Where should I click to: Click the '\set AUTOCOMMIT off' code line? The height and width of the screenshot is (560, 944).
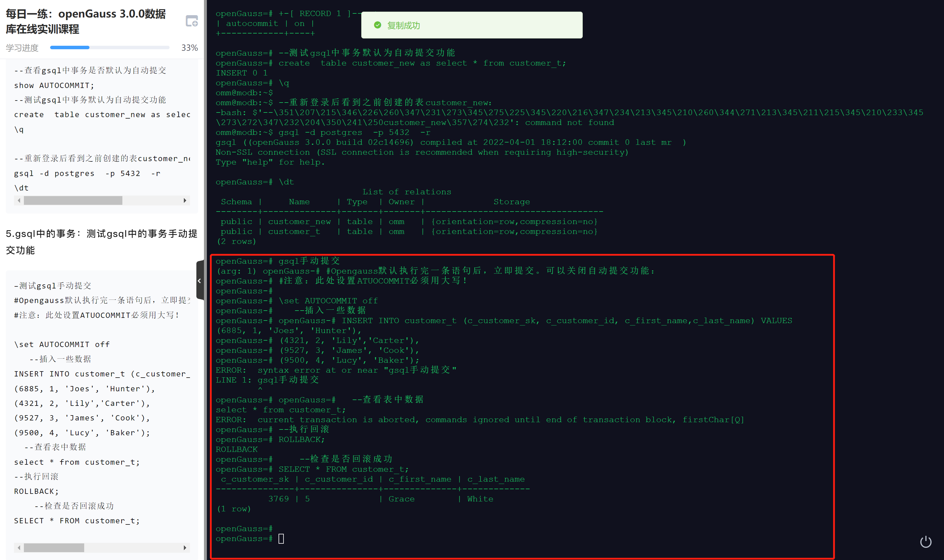point(62,344)
